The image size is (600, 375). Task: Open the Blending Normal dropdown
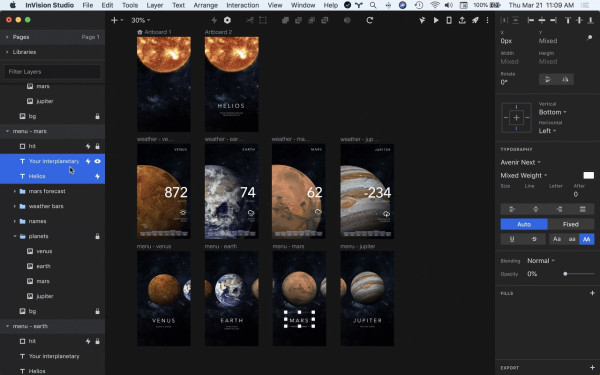541,261
